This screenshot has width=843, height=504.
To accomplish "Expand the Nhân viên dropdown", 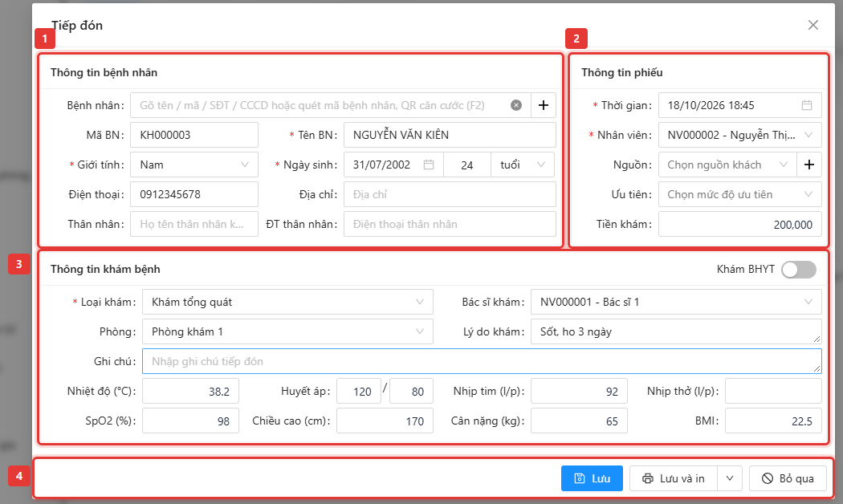I will pos(739,136).
